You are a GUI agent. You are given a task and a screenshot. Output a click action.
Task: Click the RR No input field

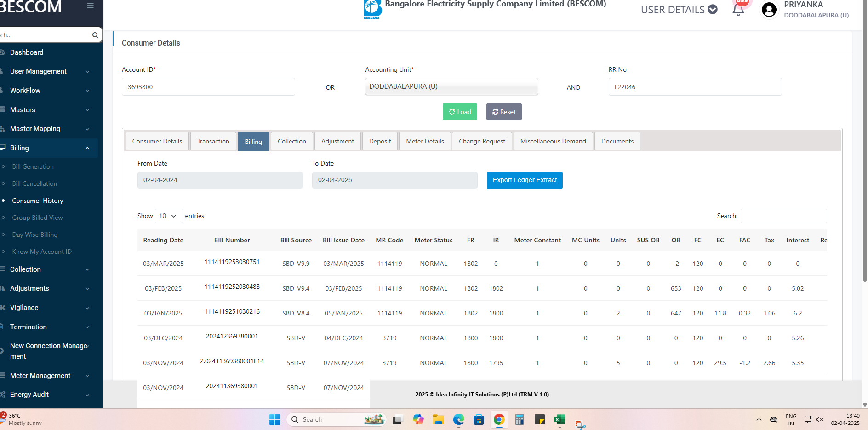(x=695, y=87)
